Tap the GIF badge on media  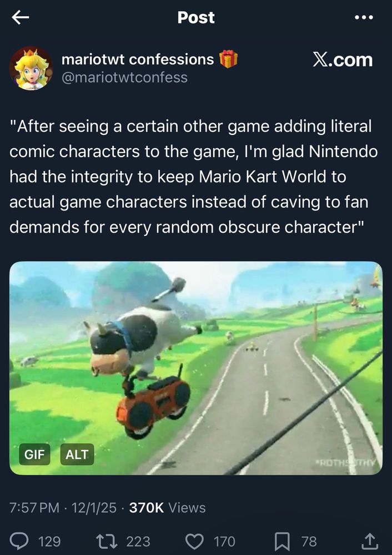(x=34, y=454)
